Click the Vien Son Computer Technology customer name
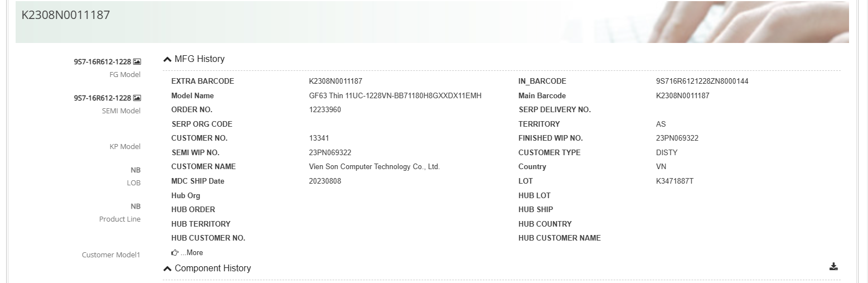Image resolution: width=868 pixels, height=283 pixels. click(374, 167)
